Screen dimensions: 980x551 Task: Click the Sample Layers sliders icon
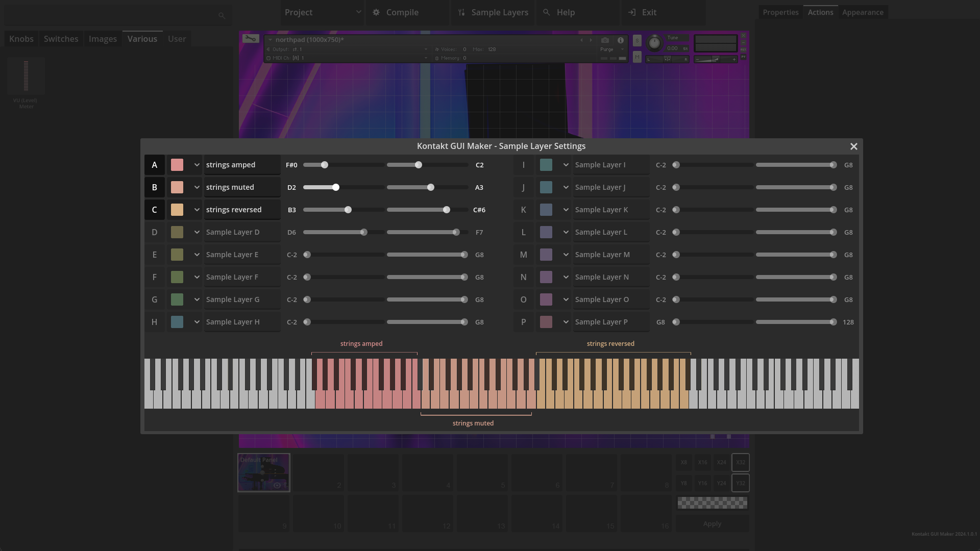462,12
